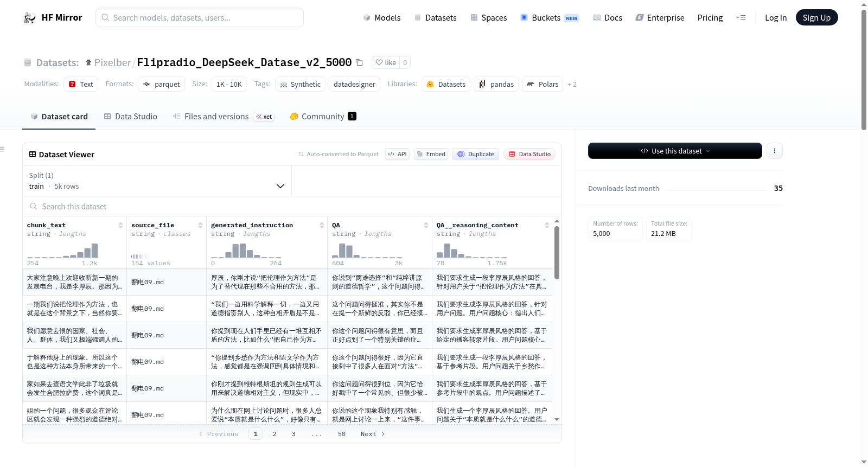Click the HF Mirror logo icon
Image resolution: width=868 pixels, height=467 pixels.
30,17
